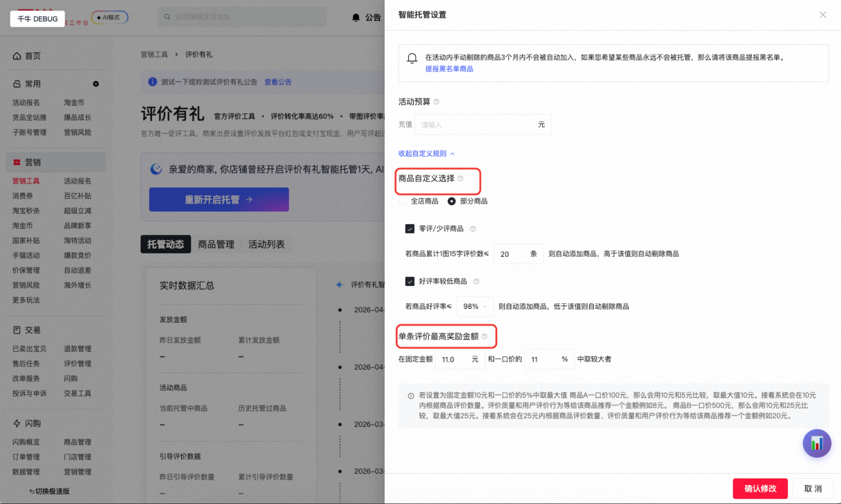The width and height of the screenshot is (841, 504).
Task: Toggle the AI模式 switch
Action: point(109,18)
